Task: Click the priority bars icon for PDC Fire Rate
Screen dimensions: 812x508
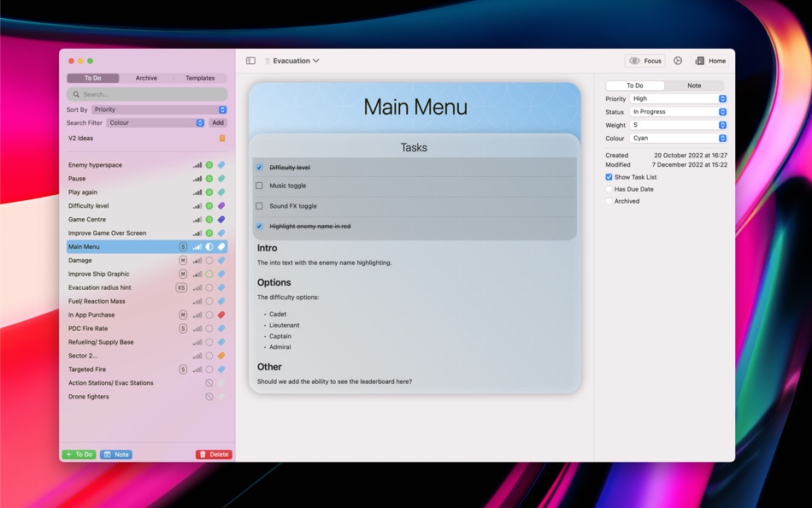Action: click(197, 328)
